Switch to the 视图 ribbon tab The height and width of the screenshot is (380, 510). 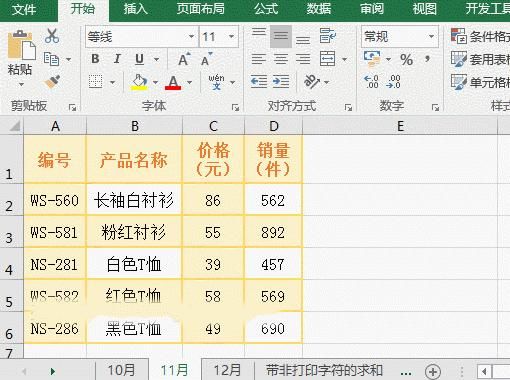425,9
